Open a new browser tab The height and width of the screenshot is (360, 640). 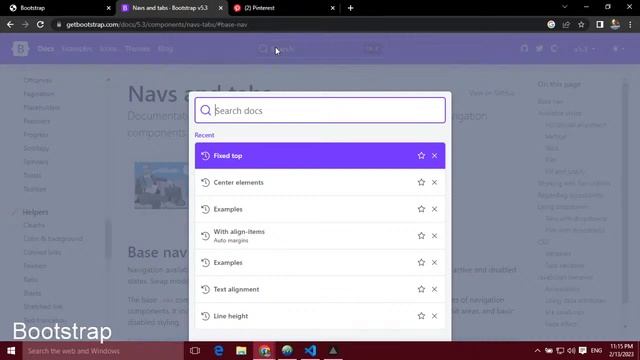(x=350, y=8)
